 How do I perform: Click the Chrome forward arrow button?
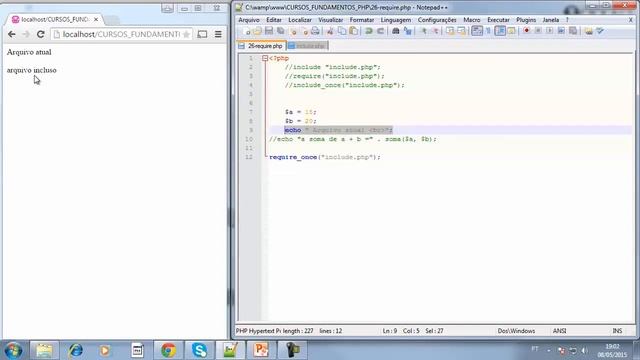point(26,34)
